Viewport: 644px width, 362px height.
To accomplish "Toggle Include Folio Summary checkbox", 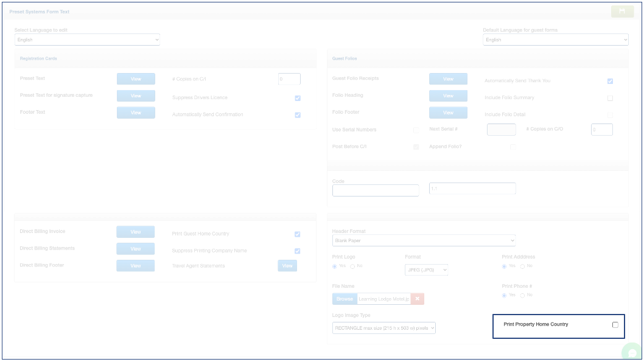I will [x=610, y=98].
